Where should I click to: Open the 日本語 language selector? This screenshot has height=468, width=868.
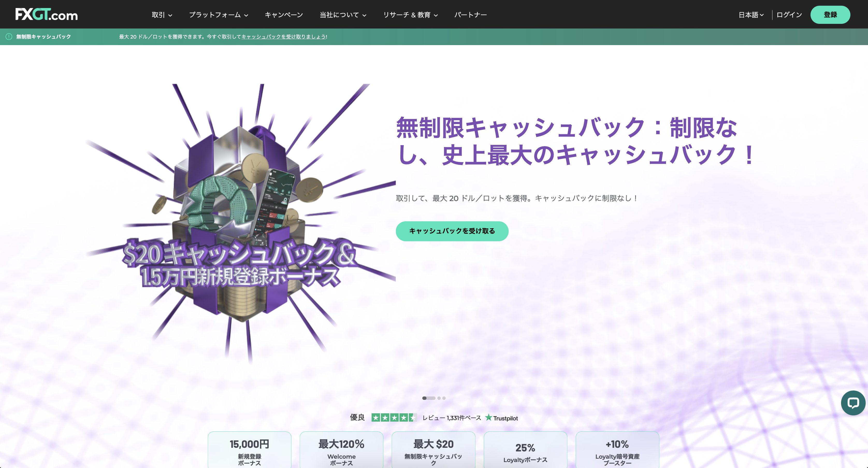(751, 15)
